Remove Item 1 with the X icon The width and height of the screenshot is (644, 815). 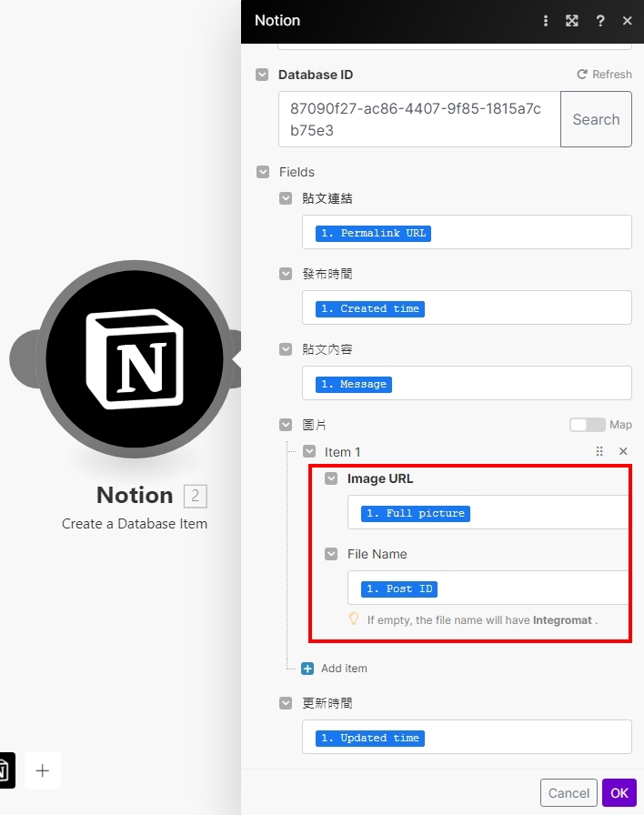click(623, 451)
